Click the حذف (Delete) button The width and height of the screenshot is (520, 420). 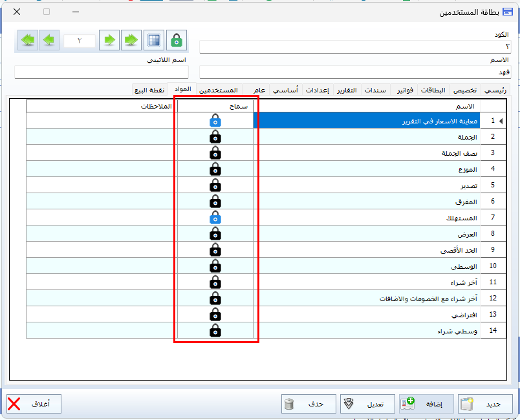click(308, 404)
